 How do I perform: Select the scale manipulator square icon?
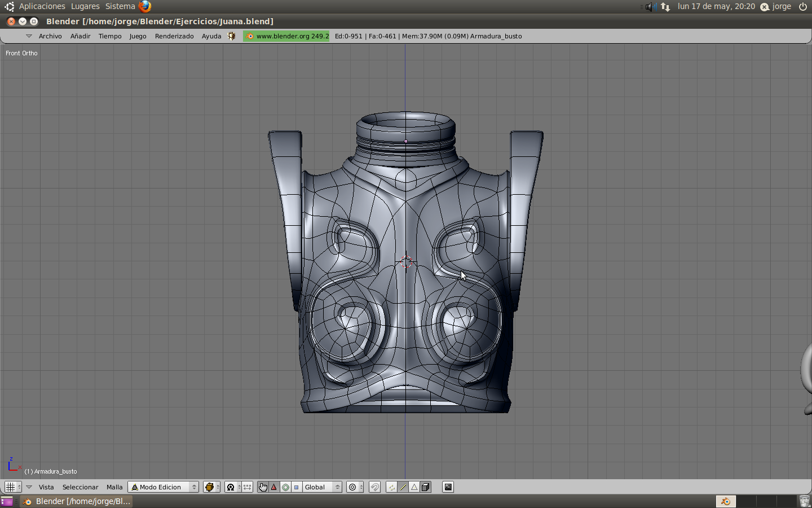coord(296,487)
